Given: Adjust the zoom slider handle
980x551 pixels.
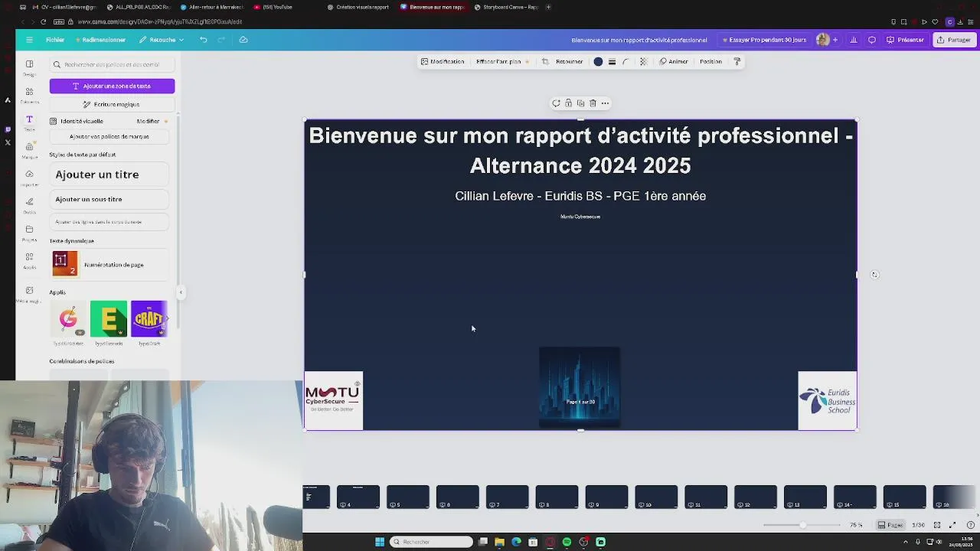Looking at the screenshot, I should click(802, 525).
